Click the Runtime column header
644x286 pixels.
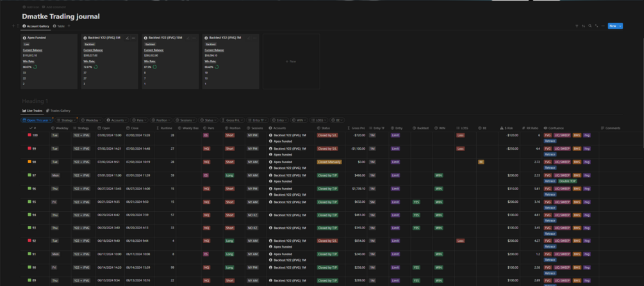165,128
